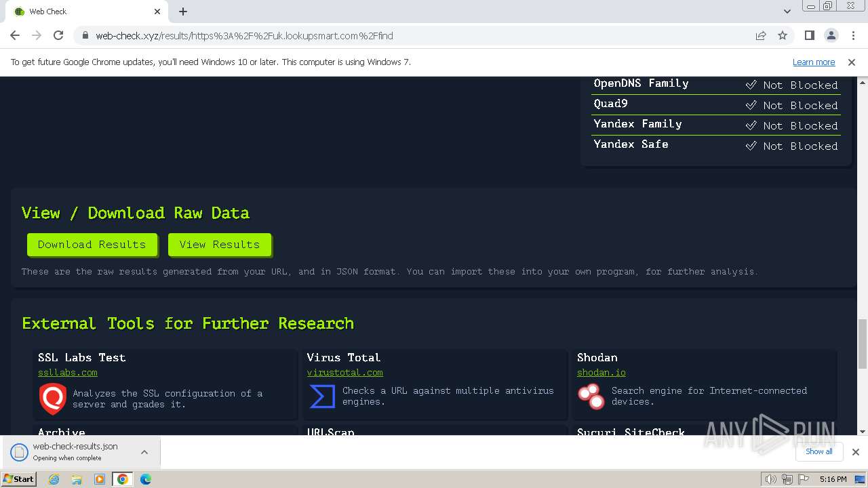The image size is (868, 488).
Task: Open the virustotal.com link
Action: point(344,373)
